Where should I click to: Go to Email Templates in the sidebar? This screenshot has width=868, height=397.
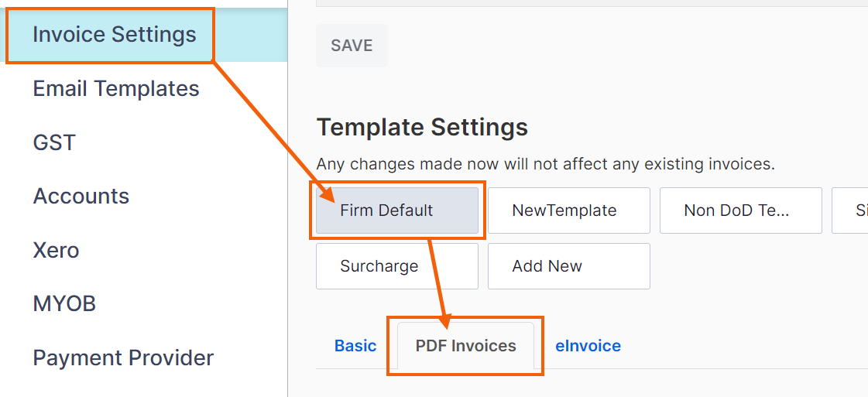[115, 88]
